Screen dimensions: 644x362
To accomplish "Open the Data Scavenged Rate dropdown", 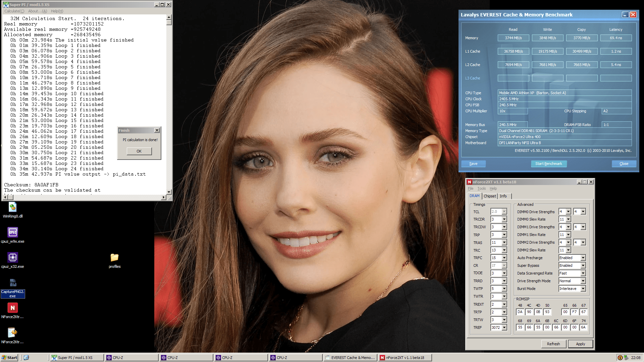I will click(x=583, y=273).
